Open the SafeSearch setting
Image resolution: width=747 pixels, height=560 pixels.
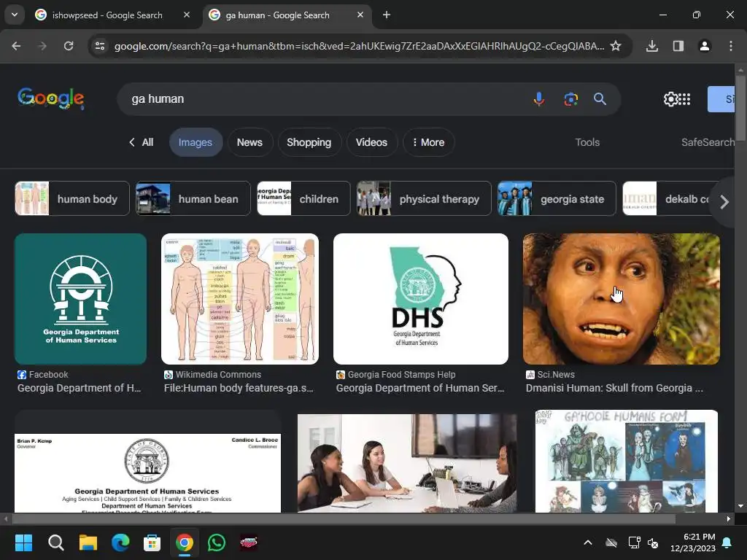tap(708, 142)
